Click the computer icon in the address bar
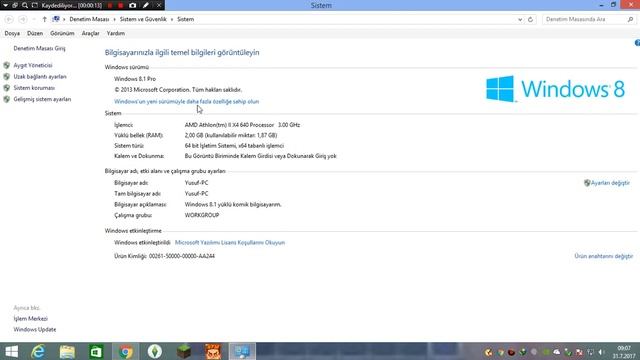Image resolution: width=640 pixels, height=360 pixels. point(56,19)
